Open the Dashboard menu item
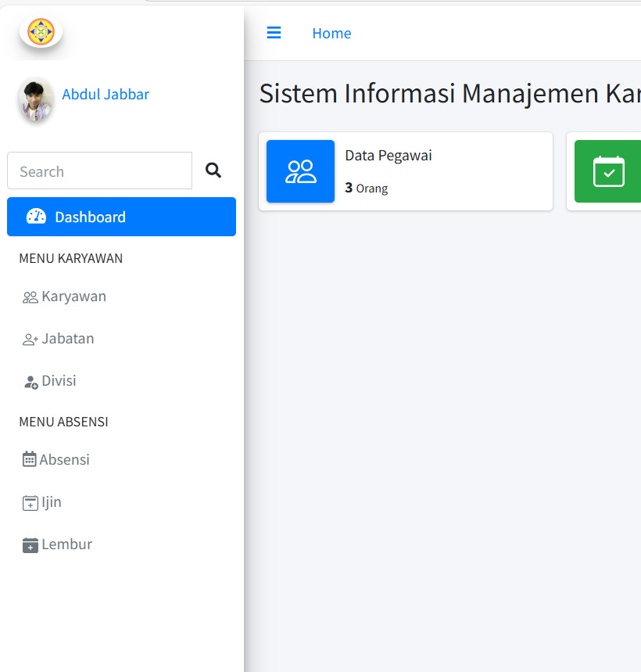 tap(121, 217)
